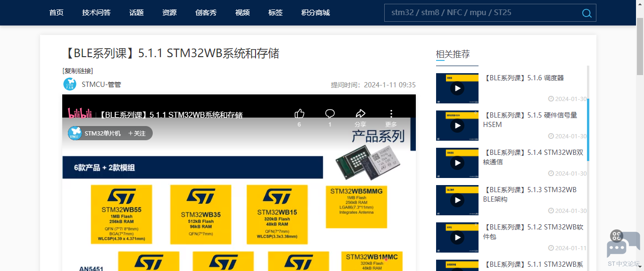Play 5.1.4 STM32WB双核通信 thumbnail
This screenshot has width=644, height=271.
457,163
